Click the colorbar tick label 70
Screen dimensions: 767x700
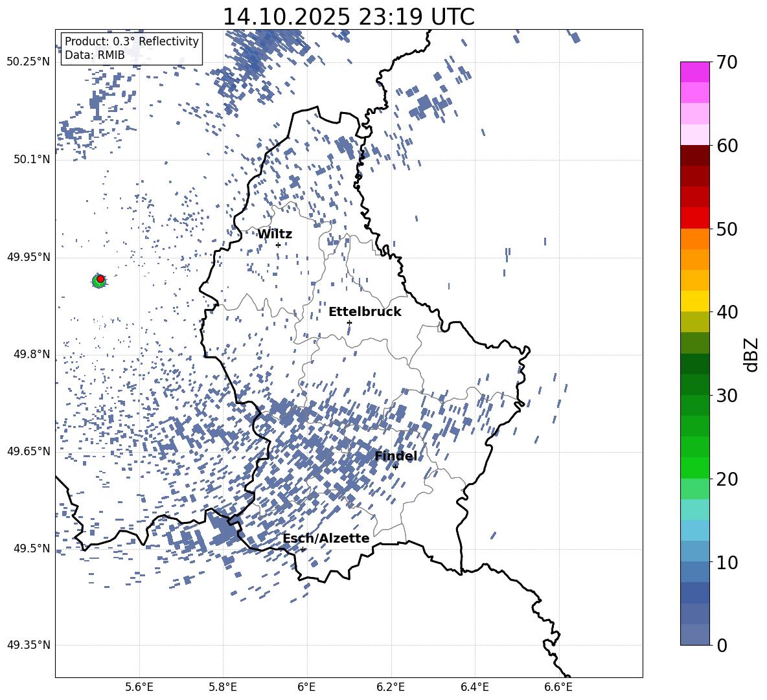[x=727, y=63]
